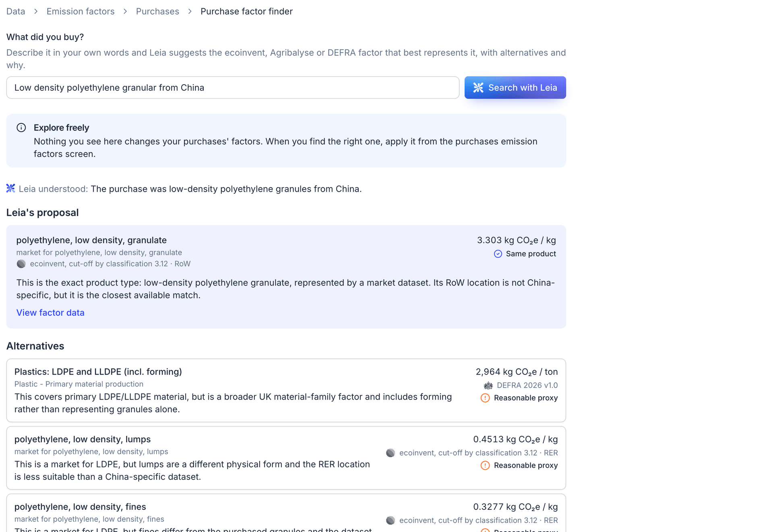Select the polyethylene, low density, lumps card
The height and width of the screenshot is (532, 773).
[286, 458]
